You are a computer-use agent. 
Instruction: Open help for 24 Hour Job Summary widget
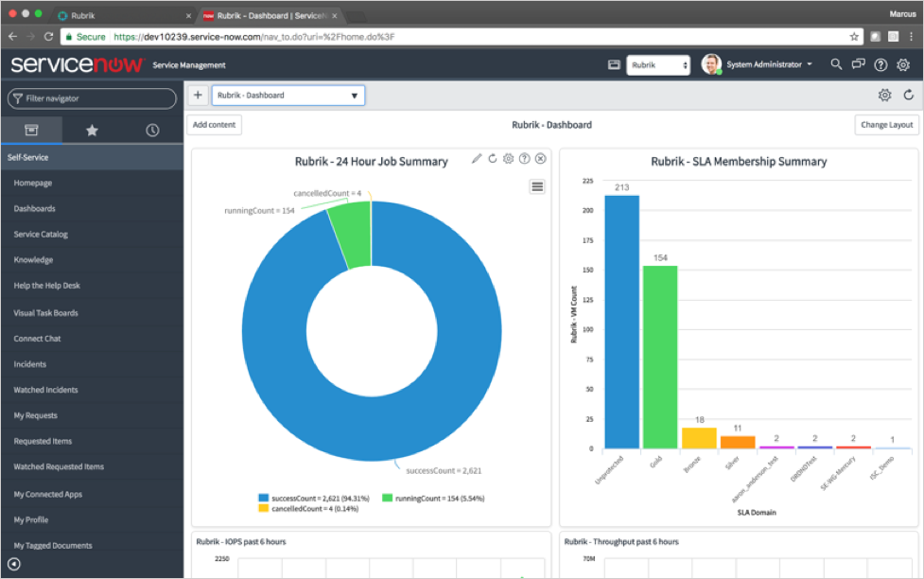pos(525,159)
